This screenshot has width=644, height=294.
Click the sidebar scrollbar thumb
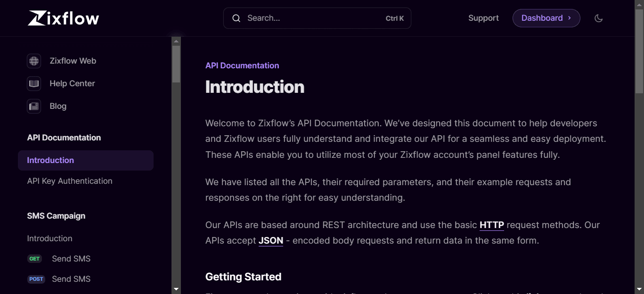point(176,64)
